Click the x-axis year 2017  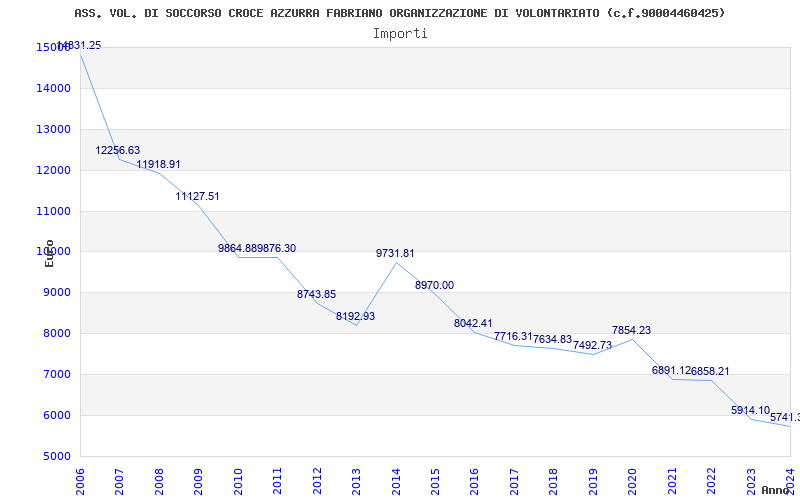(x=514, y=481)
